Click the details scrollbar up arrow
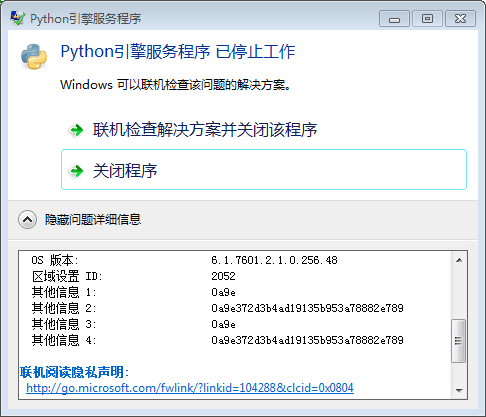 coord(459,260)
